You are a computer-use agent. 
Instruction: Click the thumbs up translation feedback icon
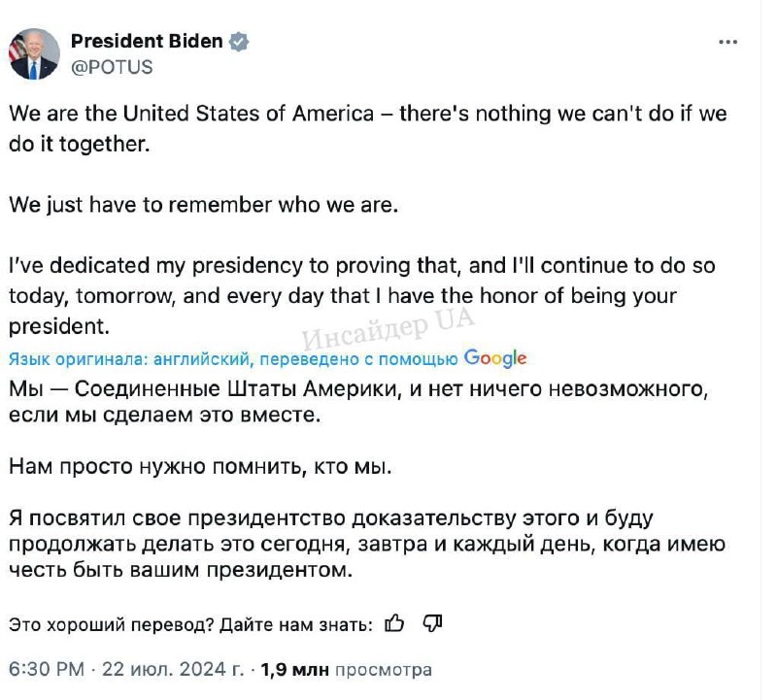click(x=394, y=623)
